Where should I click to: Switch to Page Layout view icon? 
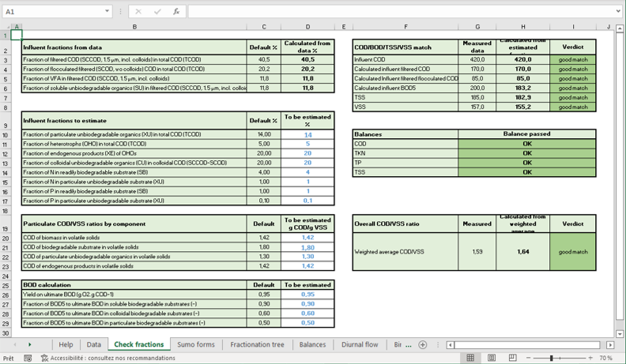(x=492, y=358)
